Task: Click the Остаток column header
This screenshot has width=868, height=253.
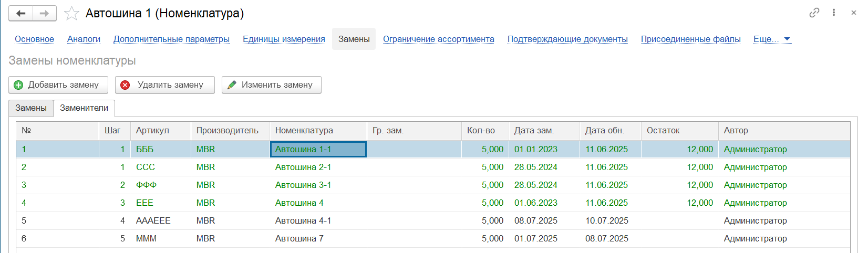Action: pos(680,130)
